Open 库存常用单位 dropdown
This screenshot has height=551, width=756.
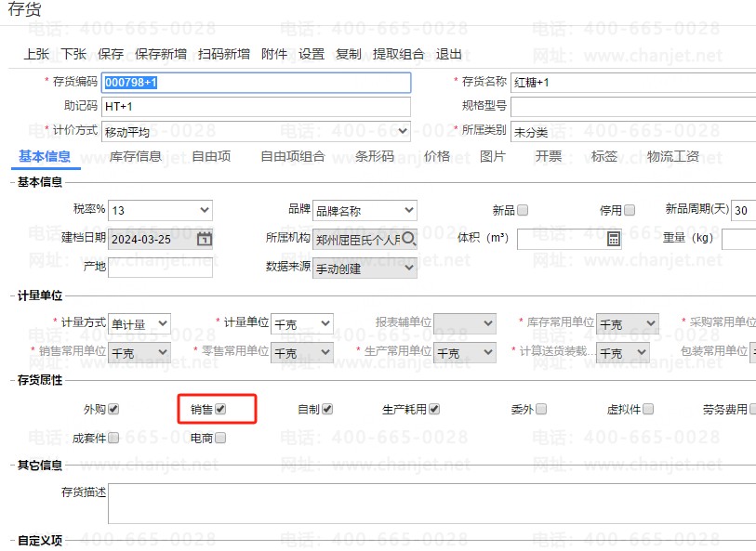pos(628,323)
